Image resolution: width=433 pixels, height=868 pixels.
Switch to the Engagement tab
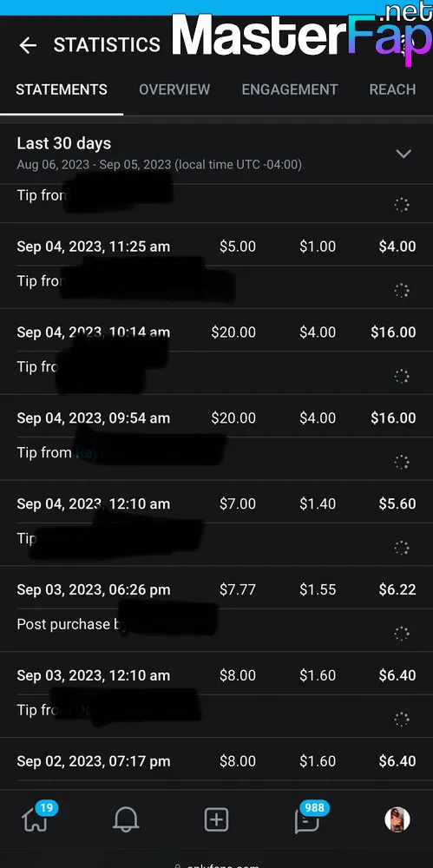pos(290,89)
